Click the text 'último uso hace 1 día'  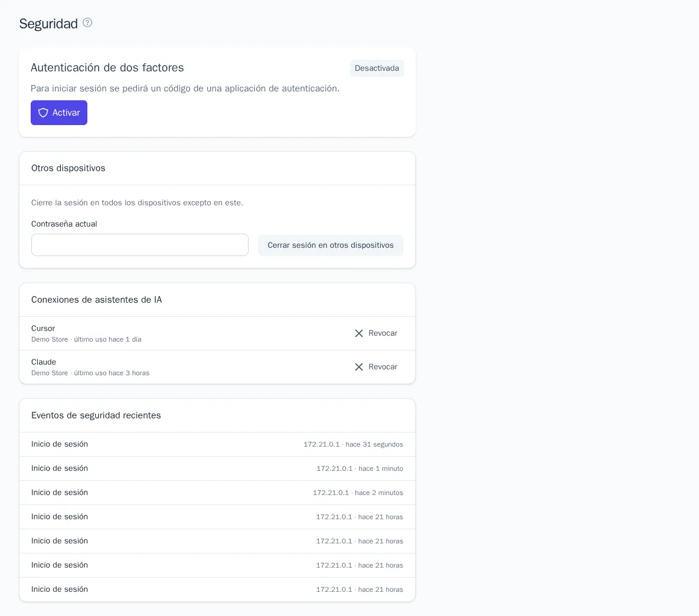108,339
